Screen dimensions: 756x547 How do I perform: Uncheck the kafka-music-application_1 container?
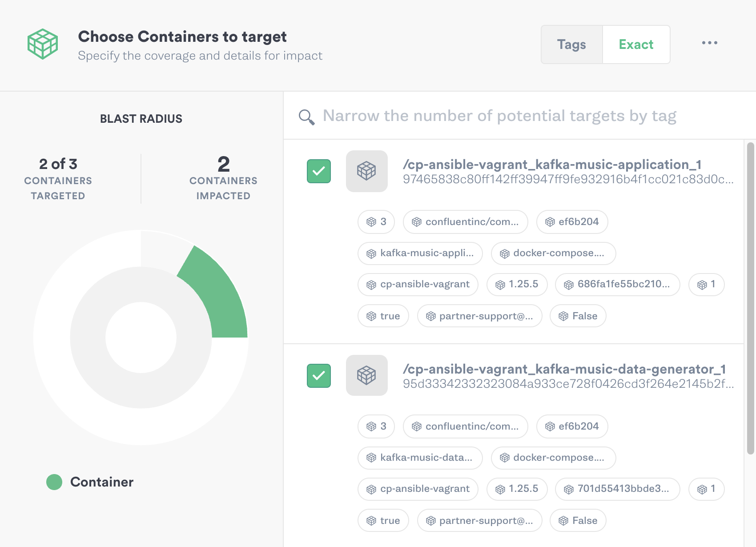318,171
